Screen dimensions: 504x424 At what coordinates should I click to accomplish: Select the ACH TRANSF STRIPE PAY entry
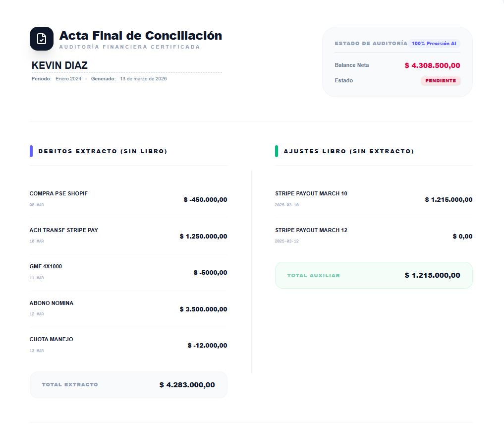point(128,236)
